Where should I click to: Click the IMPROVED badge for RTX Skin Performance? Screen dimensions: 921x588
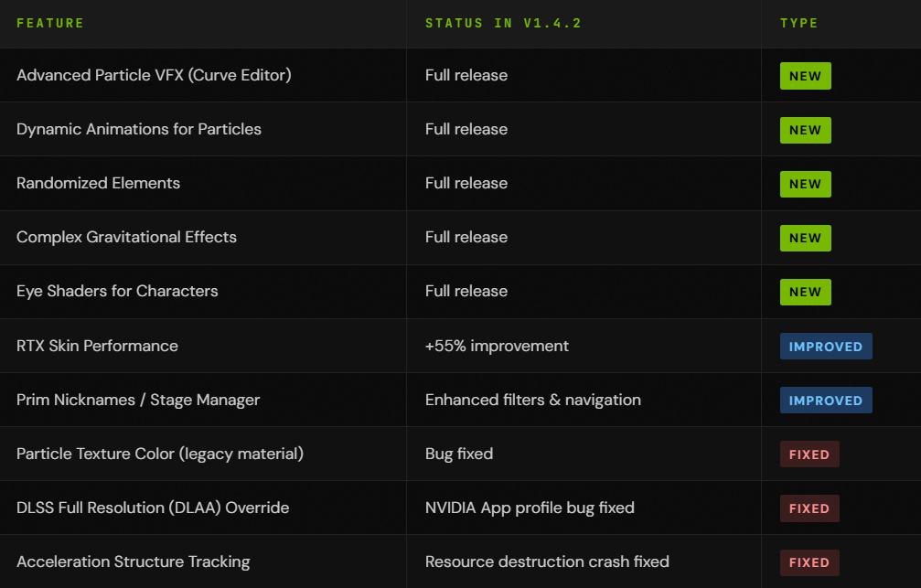tap(825, 346)
